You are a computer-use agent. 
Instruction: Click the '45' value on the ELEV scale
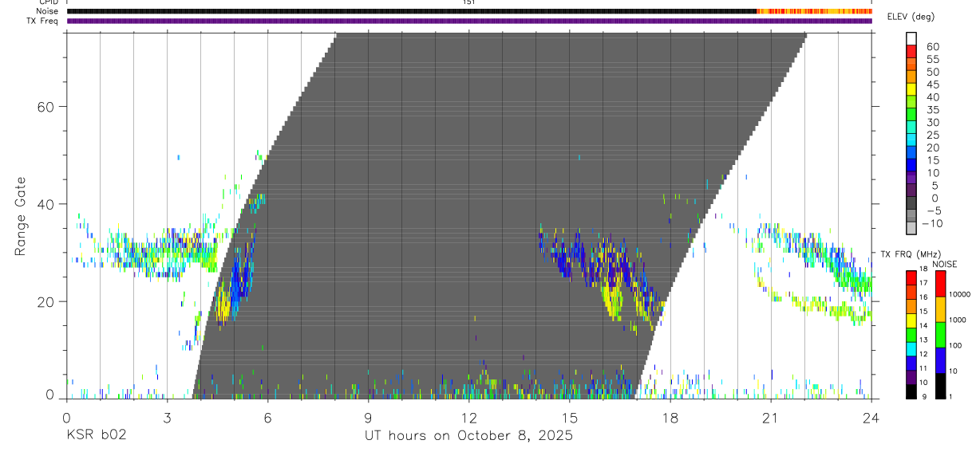(x=932, y=85)
